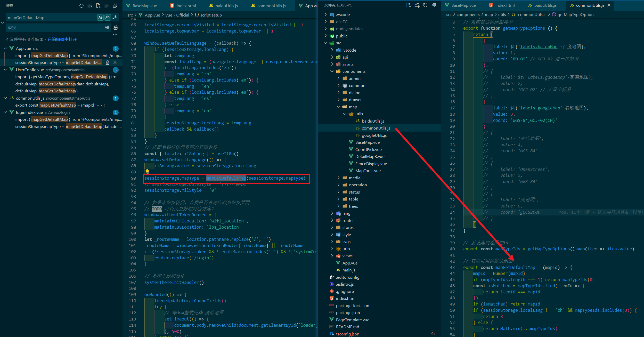644x337 pixels.
Task: Toggle Match Case search option
Action: [x=100, y=17]
